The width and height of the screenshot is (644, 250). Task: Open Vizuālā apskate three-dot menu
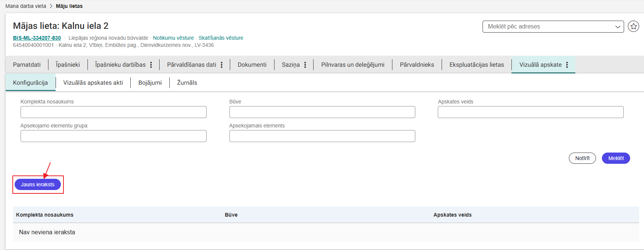(x=567, y=65)
